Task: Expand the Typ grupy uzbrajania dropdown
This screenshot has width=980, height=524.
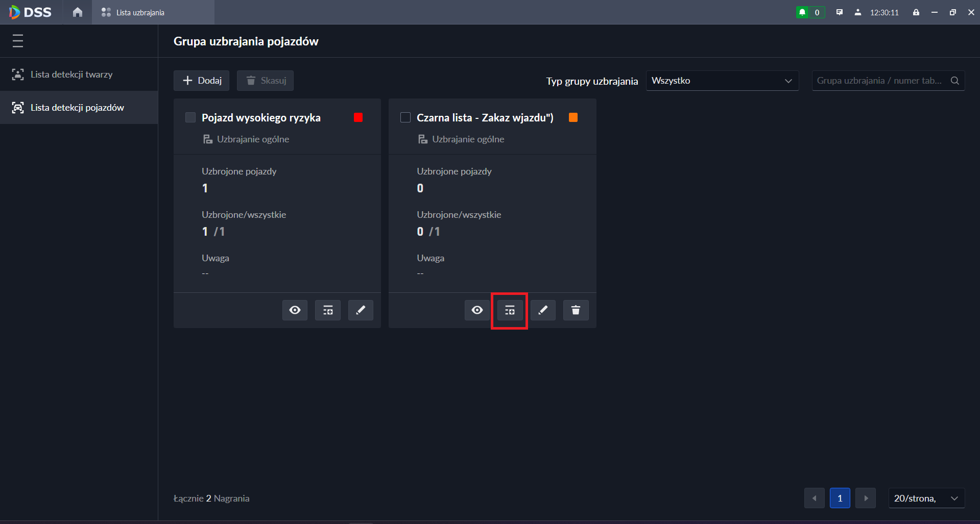Action: (x=722, y=81)
